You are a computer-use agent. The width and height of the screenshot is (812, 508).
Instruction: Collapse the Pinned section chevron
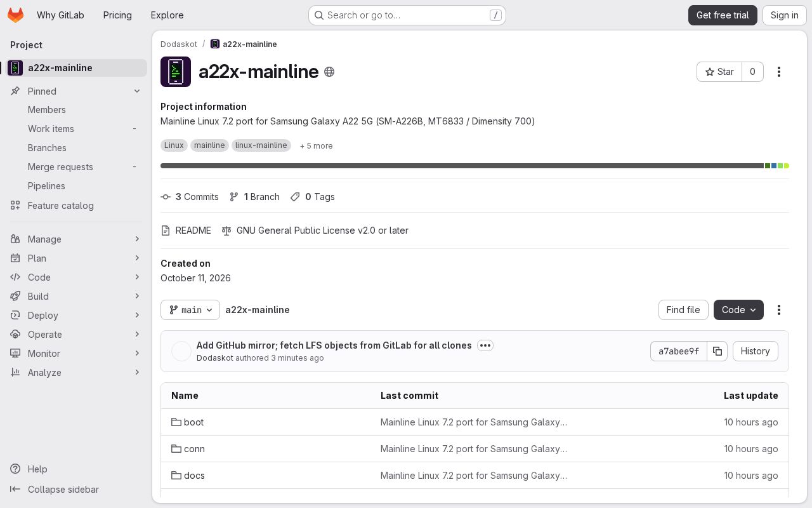pyautogui.click(x=137, y=91)
